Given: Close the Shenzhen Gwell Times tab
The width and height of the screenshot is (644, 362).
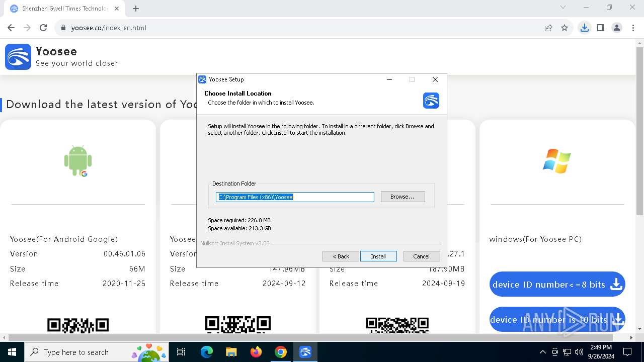Looking at the screenshot, I should pyautogui.click(x=117, y=9).
